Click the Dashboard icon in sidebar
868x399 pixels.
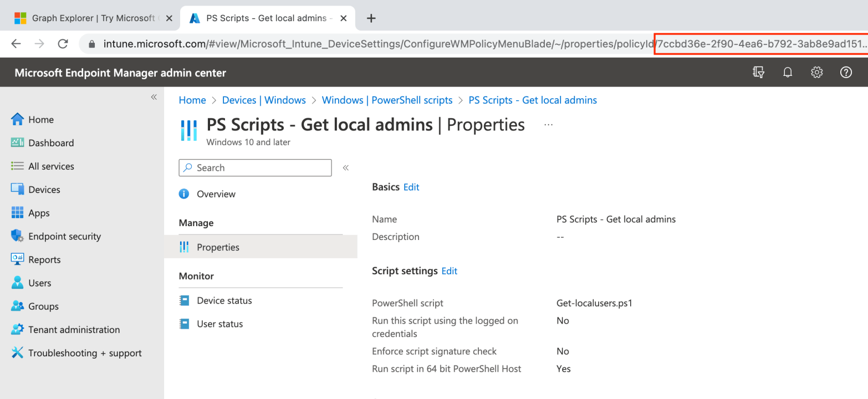pos(18,143)
